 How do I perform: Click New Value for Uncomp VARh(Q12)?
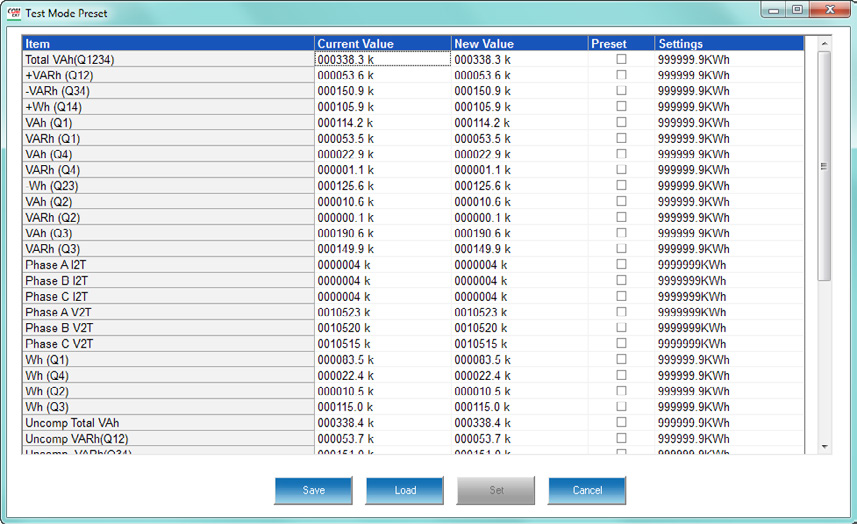click(x=519, y=439)
